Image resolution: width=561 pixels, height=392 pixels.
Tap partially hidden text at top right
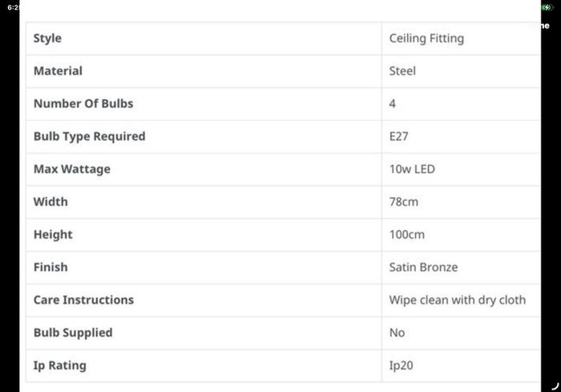[x=545, y=26]
